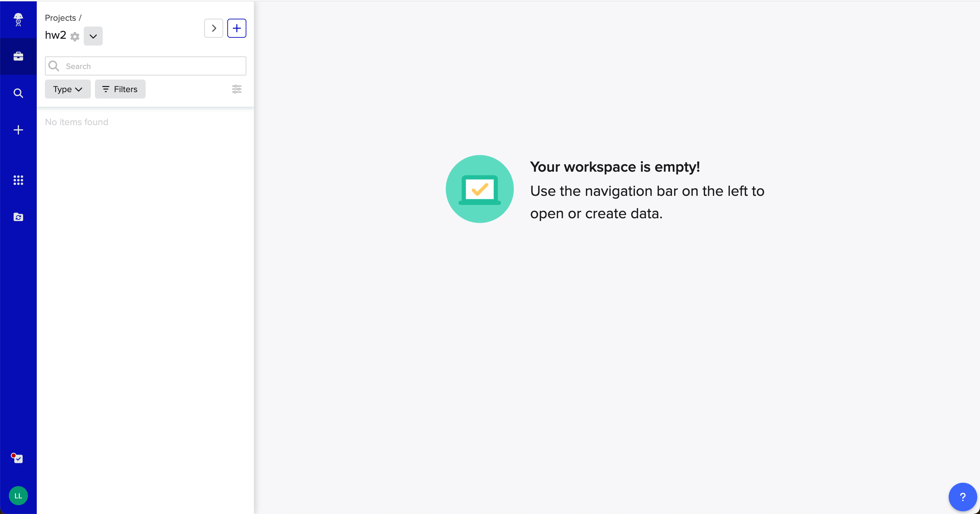The width and height of the screenshot is (980, 514).
Task: Open the Type filter dropdown
Action: pos(68,89)
